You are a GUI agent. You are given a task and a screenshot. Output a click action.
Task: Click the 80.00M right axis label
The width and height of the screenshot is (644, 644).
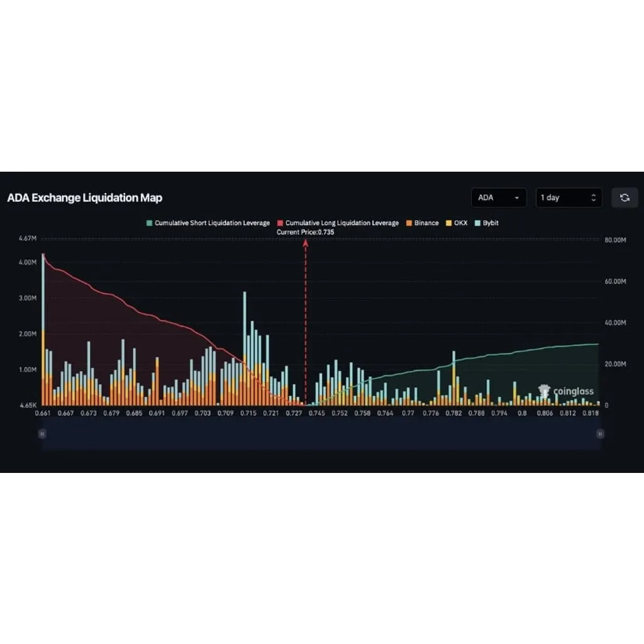click(x=615, y=240)
